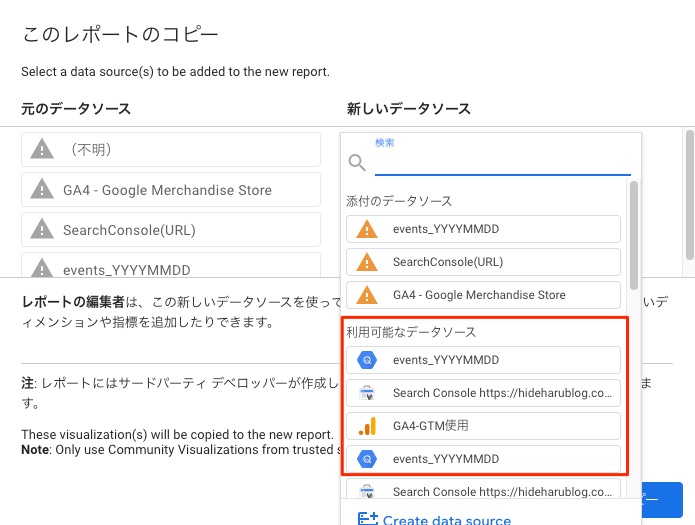This screenshot has height=525, width=695.
Task: Click the warning icon beside (不明)
Action: pos(42,149)
